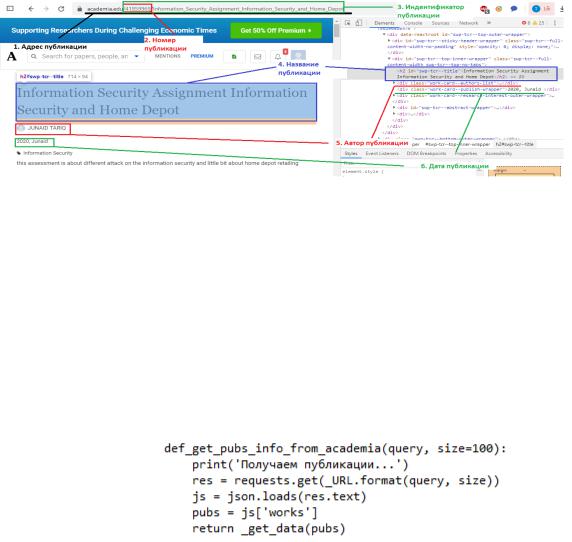This screenshot has width=572, height=542.
Task: Click author name JUNAID TARIQ
Action: (47, 128)
